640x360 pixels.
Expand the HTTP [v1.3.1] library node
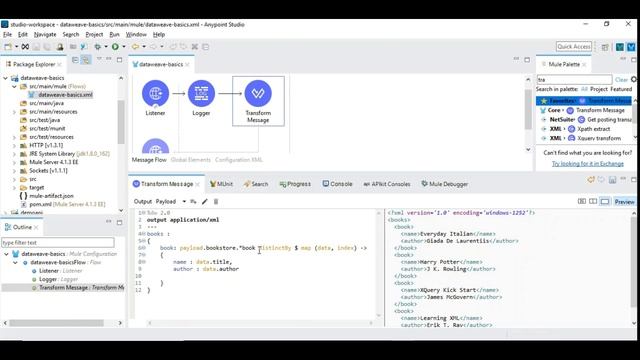click(x=14, y=145)
